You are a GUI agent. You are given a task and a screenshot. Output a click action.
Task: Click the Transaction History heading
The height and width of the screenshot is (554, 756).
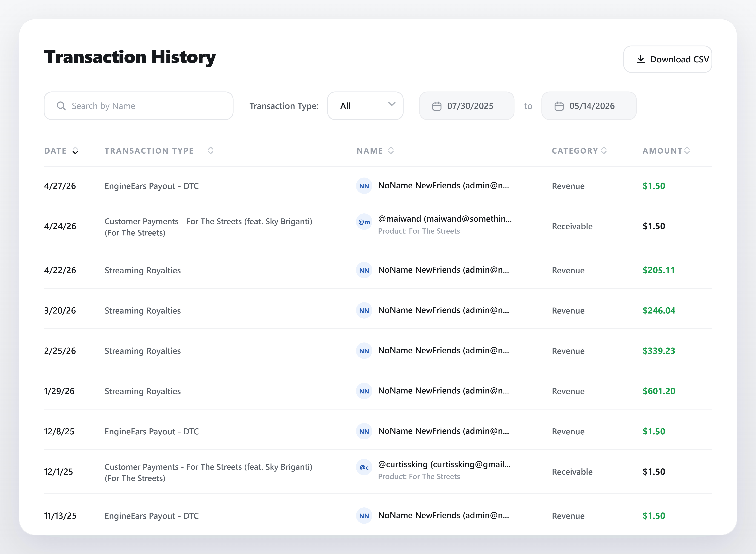(x=130, y=57)
